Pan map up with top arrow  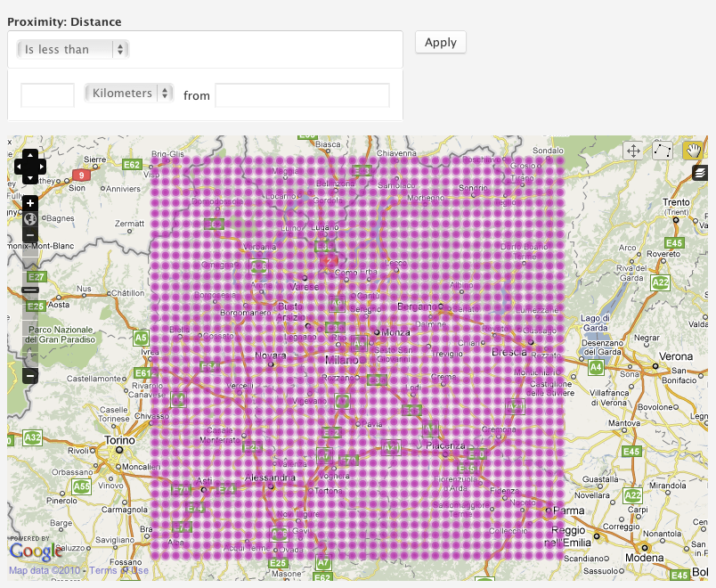[29, 155]
